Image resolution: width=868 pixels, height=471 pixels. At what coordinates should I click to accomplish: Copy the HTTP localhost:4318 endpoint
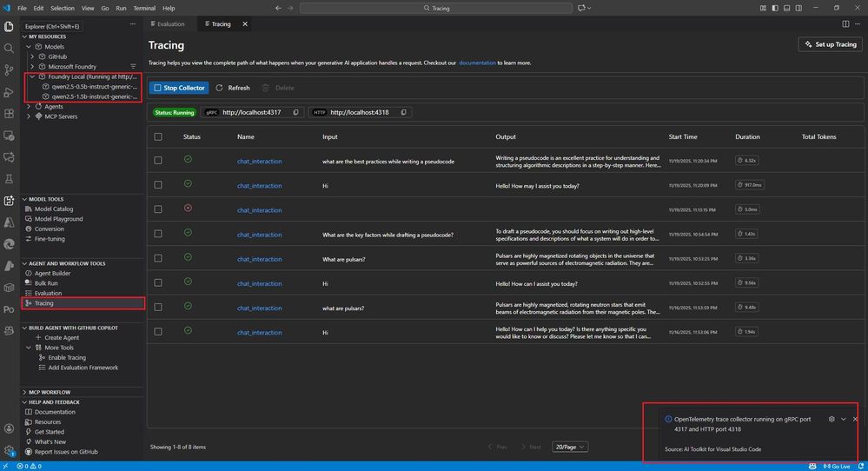coord(404,112)
